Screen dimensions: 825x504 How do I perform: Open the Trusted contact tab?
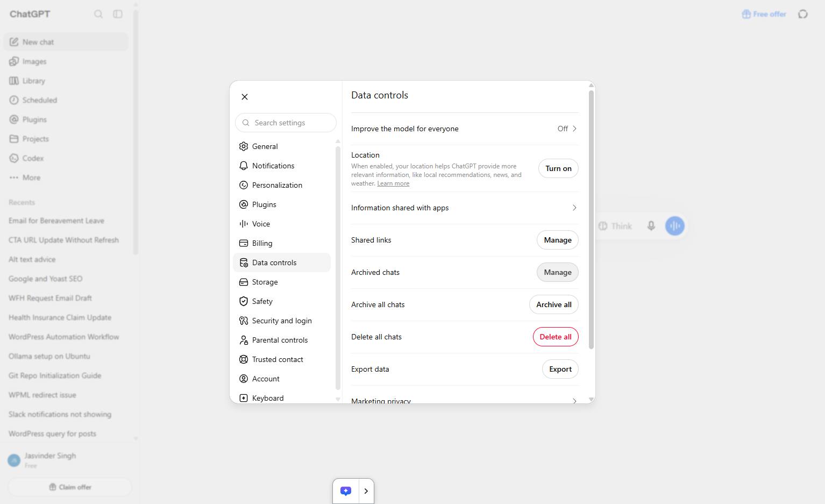(x=282, y=359)
